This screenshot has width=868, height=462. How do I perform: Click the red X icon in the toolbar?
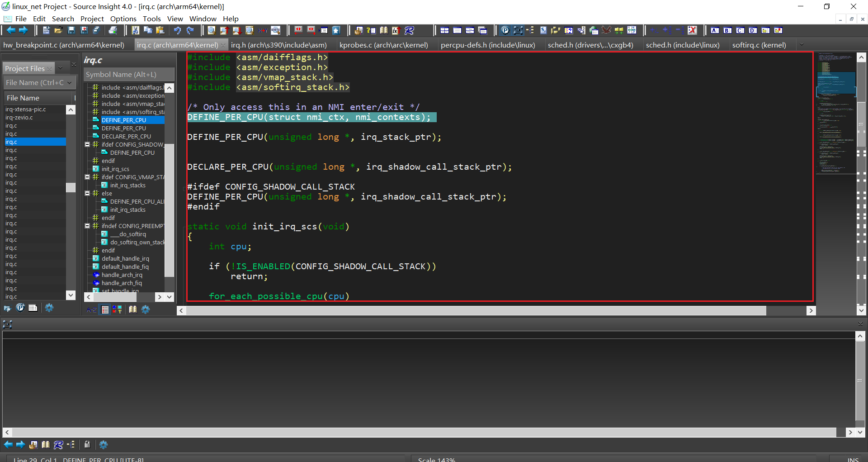[692, 30]
